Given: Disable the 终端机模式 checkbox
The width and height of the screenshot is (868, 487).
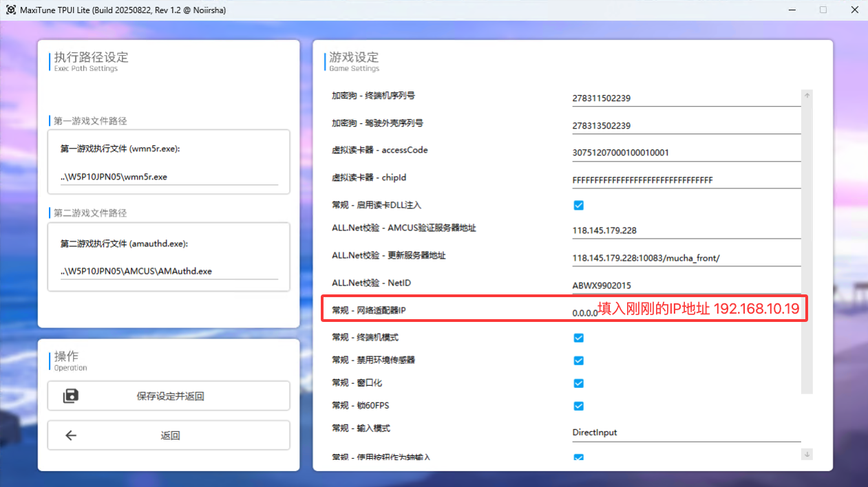Looking at the screenshot, I should tap(578, 338).
